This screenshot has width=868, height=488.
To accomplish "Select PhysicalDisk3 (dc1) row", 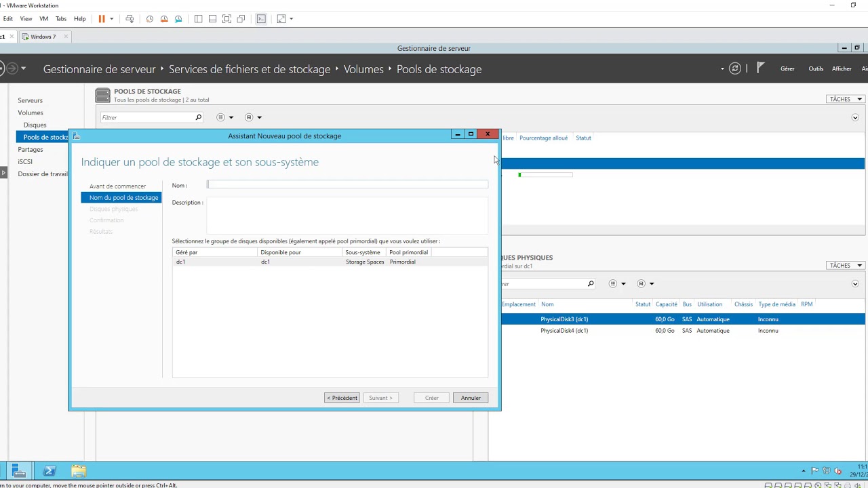I will (683, 319).
